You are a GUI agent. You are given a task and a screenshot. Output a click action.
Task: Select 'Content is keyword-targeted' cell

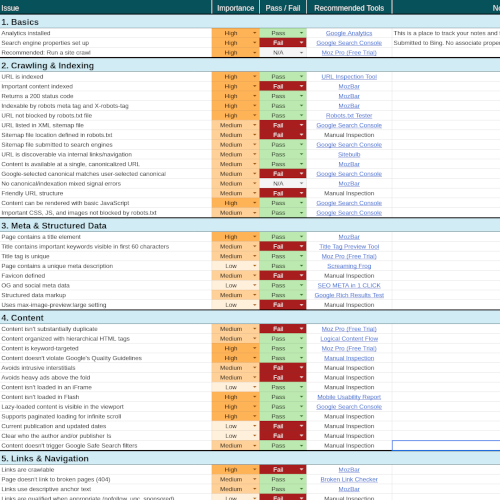tap(106, 348)
